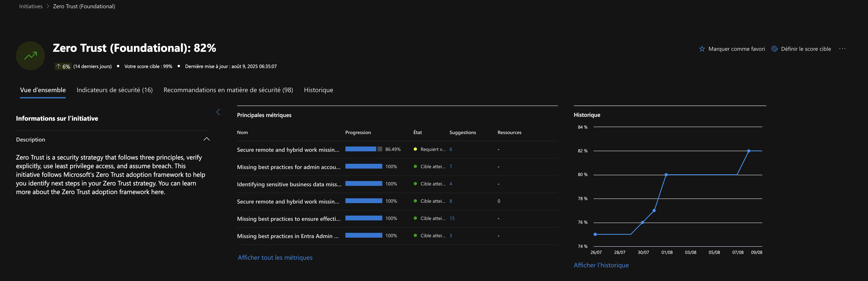Click the Progression column header

[358, 133]
